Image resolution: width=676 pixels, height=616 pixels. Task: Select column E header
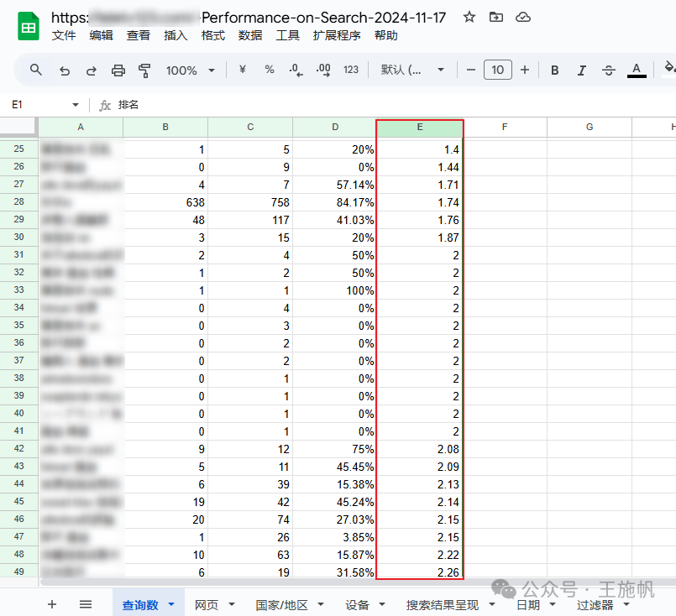(420, 127)
